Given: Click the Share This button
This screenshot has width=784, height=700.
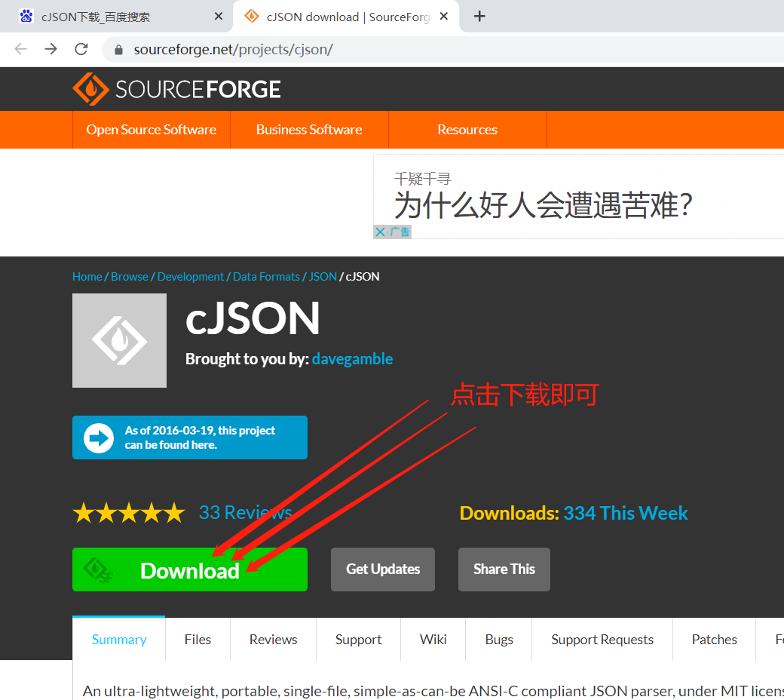Looking at the screenshot, I should click(x=504, y=570).
